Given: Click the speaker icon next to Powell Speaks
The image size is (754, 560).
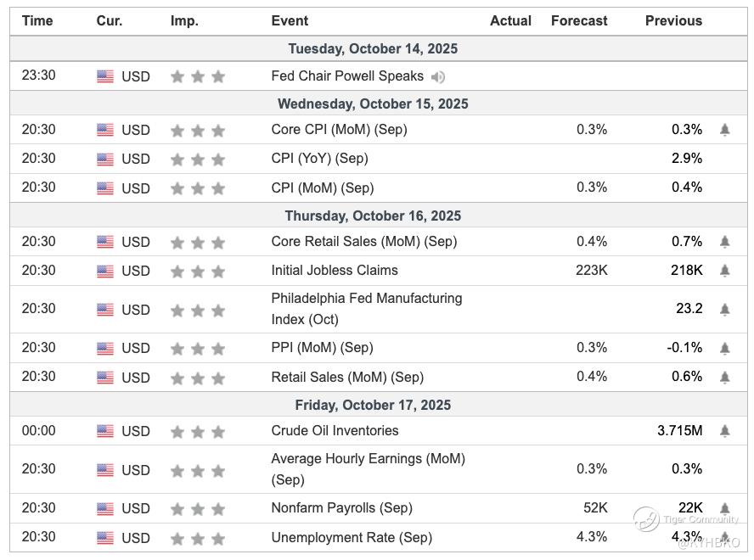Looking at the screenshot, I should [x=438, y=77].
